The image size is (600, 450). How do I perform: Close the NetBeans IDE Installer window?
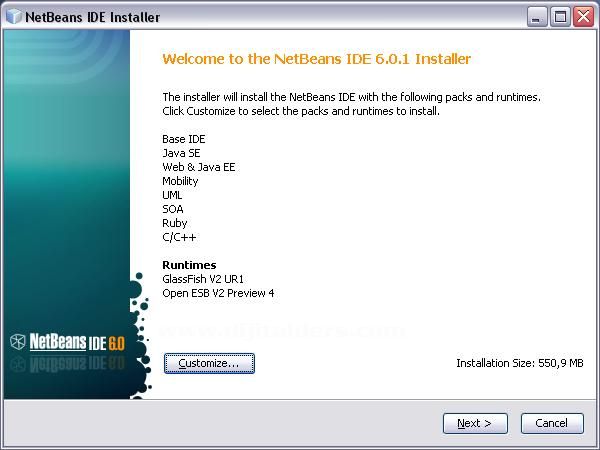pos(583,17)
